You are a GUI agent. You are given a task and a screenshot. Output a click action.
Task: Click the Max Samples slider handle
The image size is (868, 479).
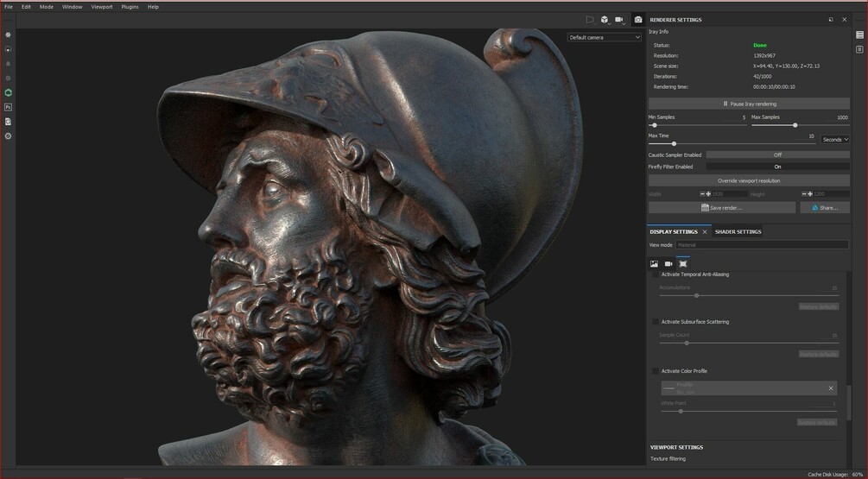point(795,125)
